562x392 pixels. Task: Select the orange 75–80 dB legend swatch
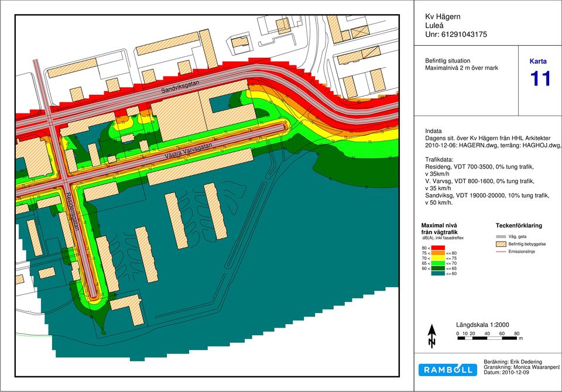click(x=438, y=253)
